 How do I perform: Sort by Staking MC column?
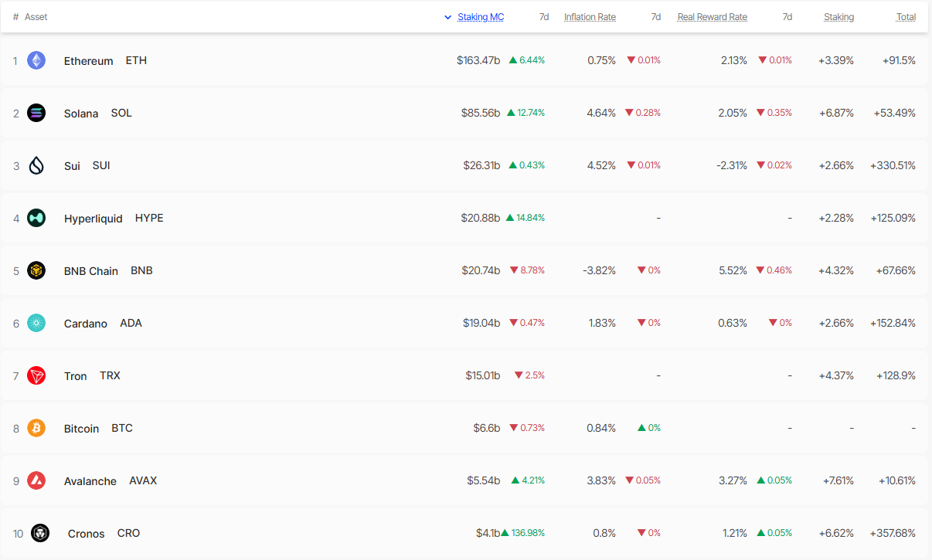481,17
